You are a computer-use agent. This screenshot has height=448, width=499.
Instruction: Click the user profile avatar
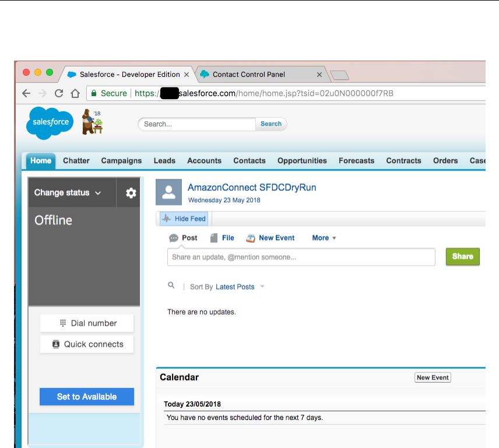(168, 192)
